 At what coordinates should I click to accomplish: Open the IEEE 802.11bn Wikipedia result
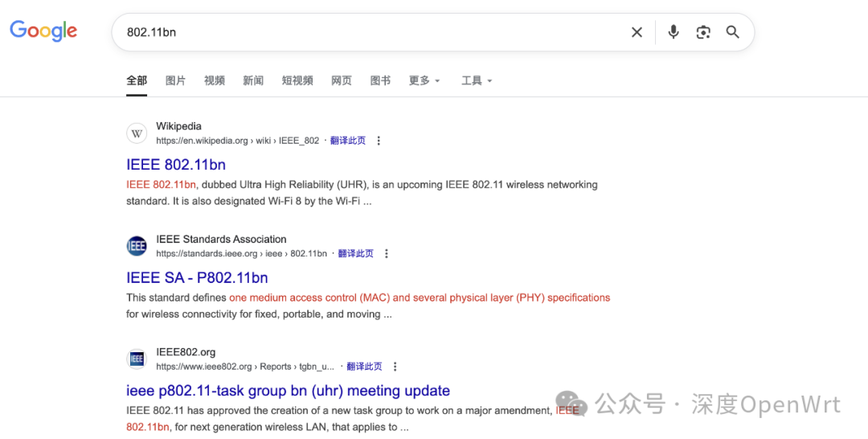coord(176,165)
